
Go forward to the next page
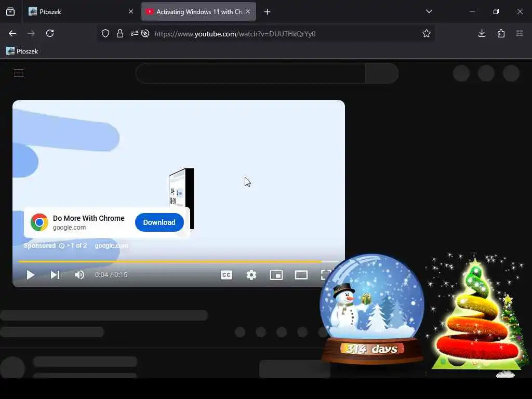click(31, 33)
